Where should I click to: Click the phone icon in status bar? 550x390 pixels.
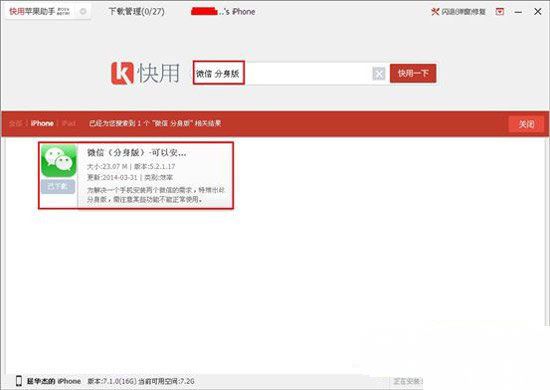(19, 381)
